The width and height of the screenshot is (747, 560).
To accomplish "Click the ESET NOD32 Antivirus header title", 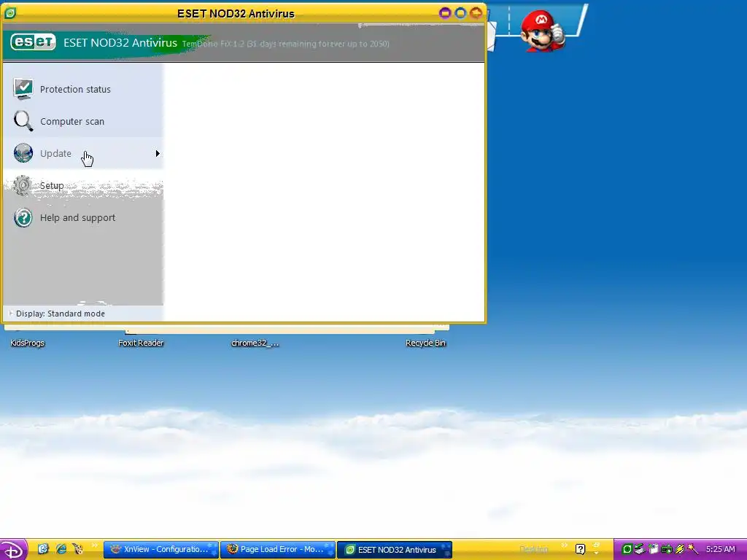I will [x=120, y=42].
